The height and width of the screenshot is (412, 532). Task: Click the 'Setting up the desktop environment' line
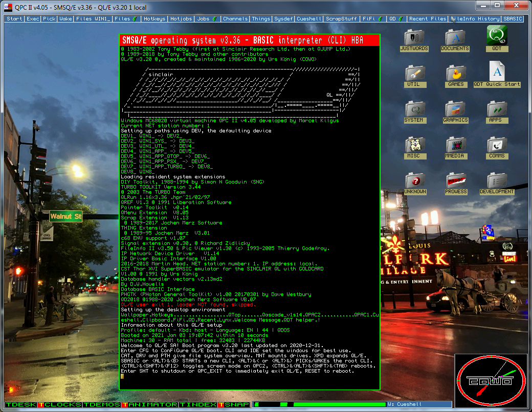coord(173,310)
